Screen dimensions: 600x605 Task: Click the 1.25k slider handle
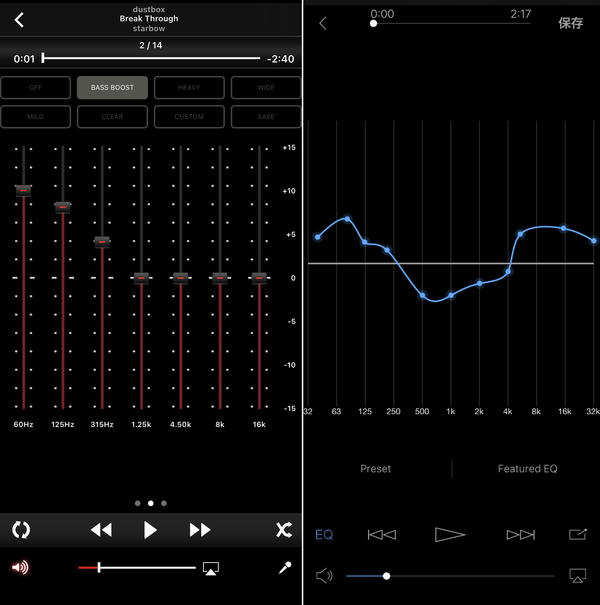(141, 278)
